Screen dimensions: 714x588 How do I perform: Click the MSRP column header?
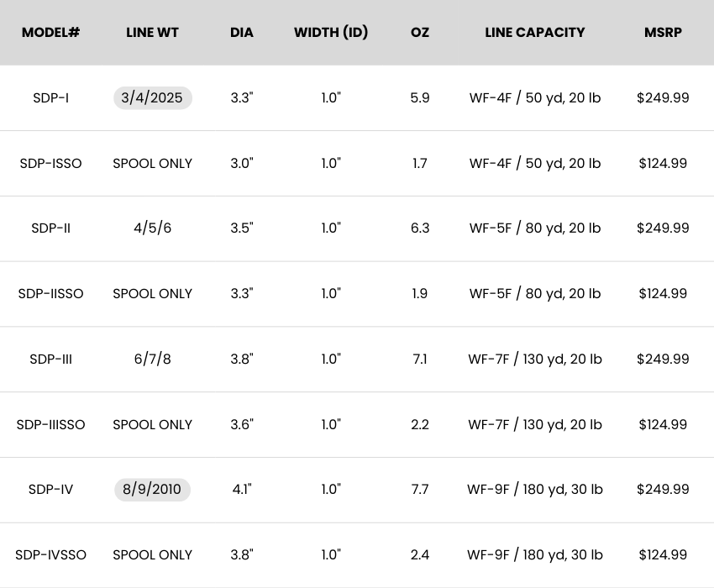pyautogui.click(x=663, y=33)
